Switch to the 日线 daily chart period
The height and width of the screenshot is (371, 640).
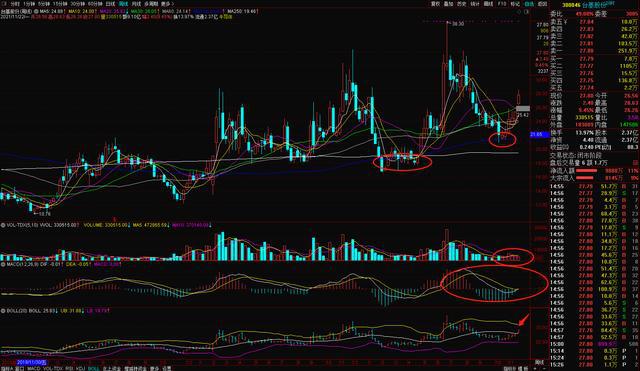click(110, 4)
